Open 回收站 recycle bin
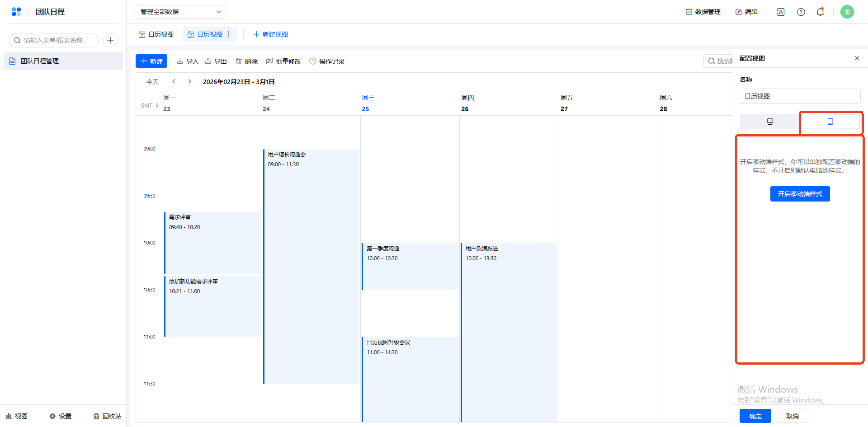 coord(107,416)
